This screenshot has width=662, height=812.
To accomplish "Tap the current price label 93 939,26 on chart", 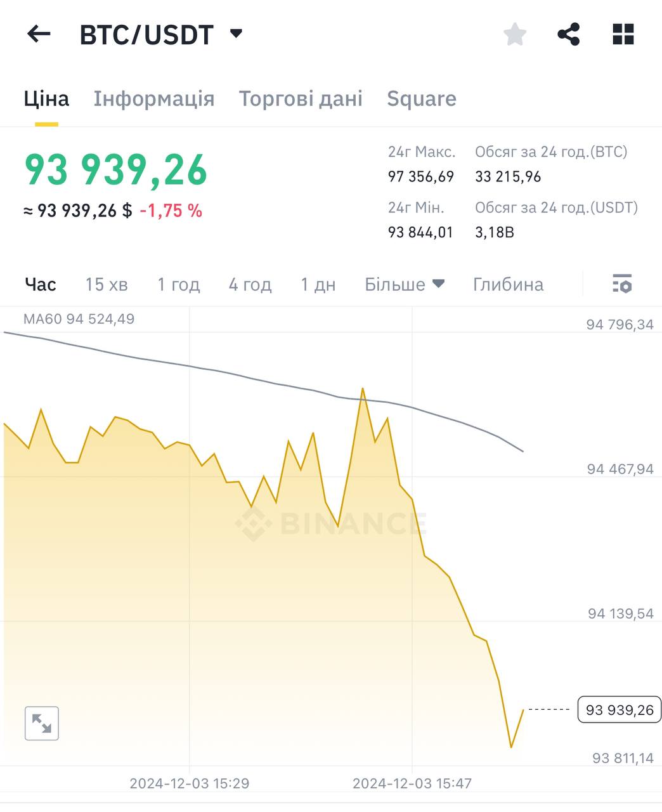I will click(619, 709).
